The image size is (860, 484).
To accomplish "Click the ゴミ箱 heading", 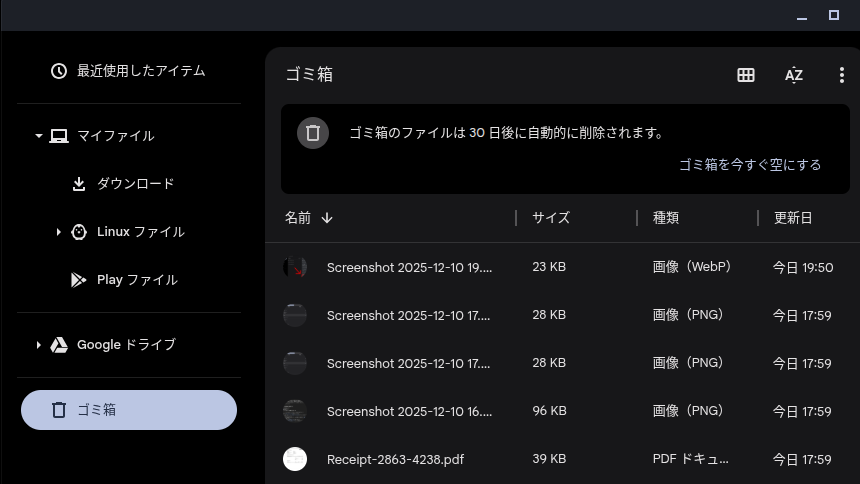I will pyautogui.click(x=309, y=74).
